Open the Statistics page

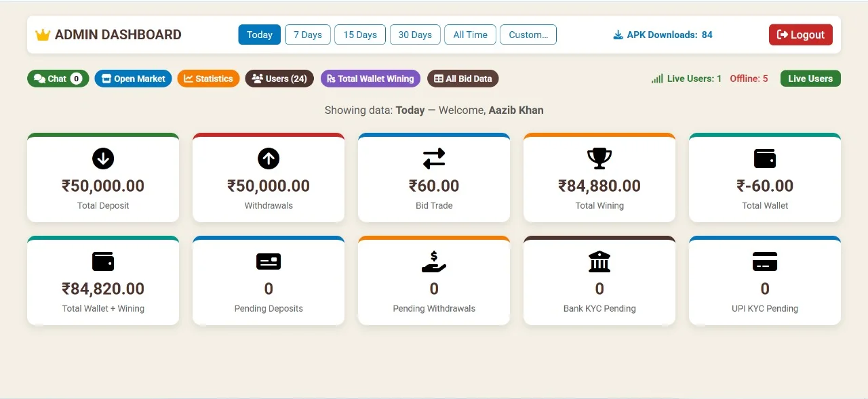click(209, 79)
